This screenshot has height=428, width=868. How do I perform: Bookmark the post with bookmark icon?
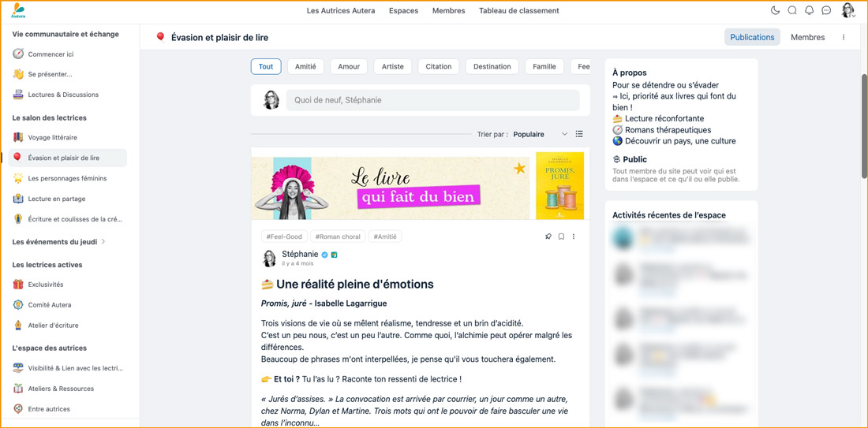click(x=561, y=236)
